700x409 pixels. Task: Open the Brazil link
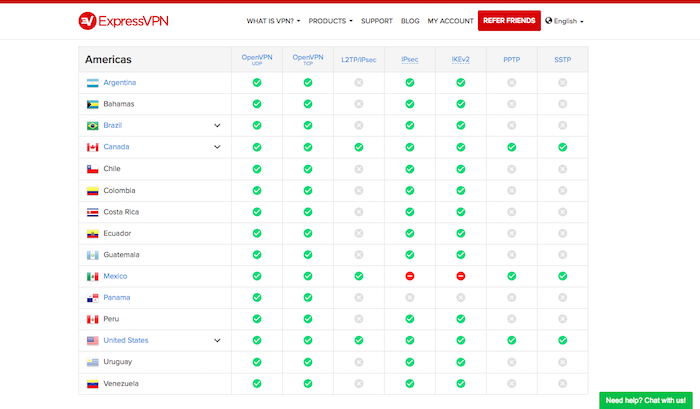112,125
